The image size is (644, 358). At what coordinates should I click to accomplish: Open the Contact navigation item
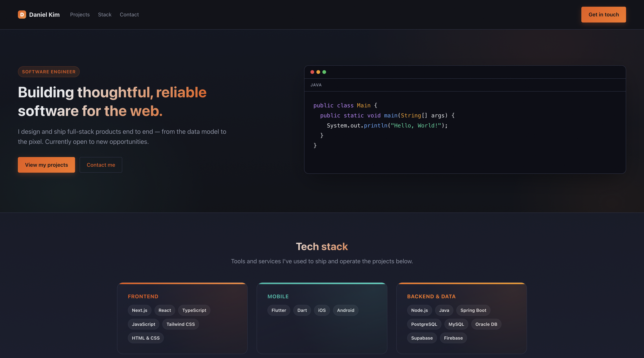(129, 15)
